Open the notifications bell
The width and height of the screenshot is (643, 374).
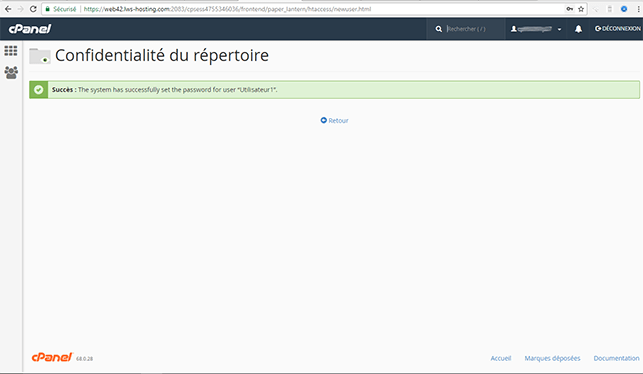tap(578, 29)
